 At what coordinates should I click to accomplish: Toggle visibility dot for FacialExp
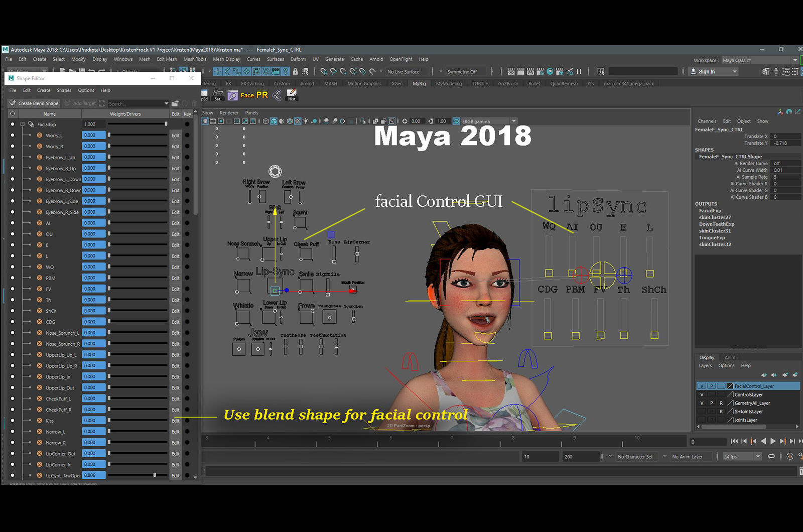(x=13, y=124)
